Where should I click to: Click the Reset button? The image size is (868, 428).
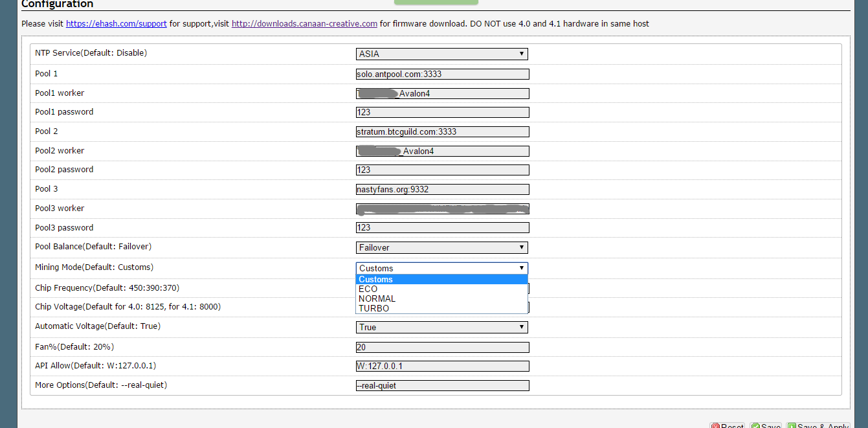click(x=727, y=425)
